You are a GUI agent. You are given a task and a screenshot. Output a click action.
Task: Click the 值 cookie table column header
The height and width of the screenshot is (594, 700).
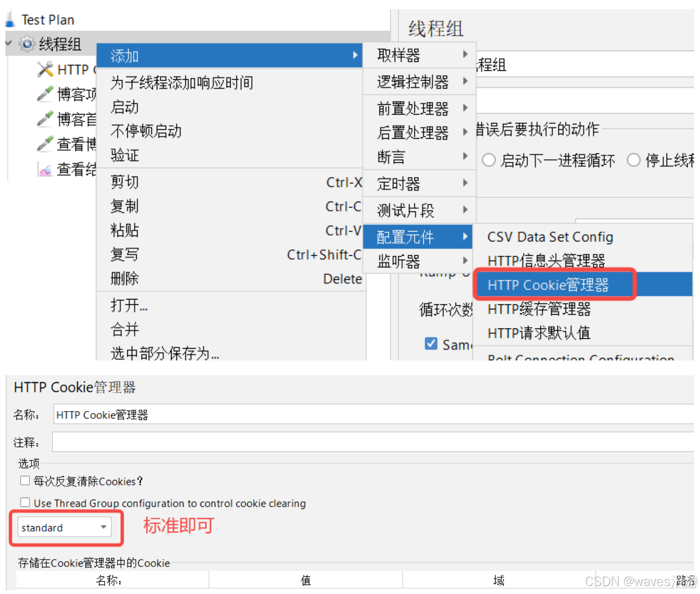point(306,580)
